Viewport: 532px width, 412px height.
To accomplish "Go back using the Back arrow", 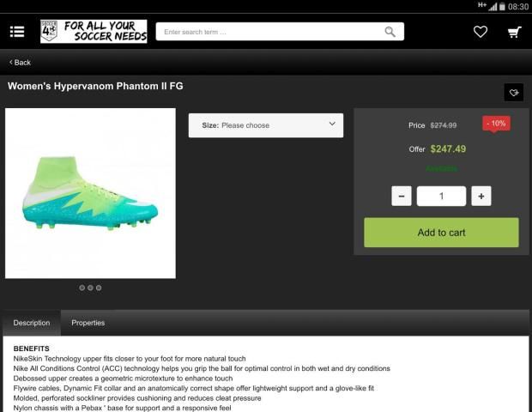I will point(20,63).
